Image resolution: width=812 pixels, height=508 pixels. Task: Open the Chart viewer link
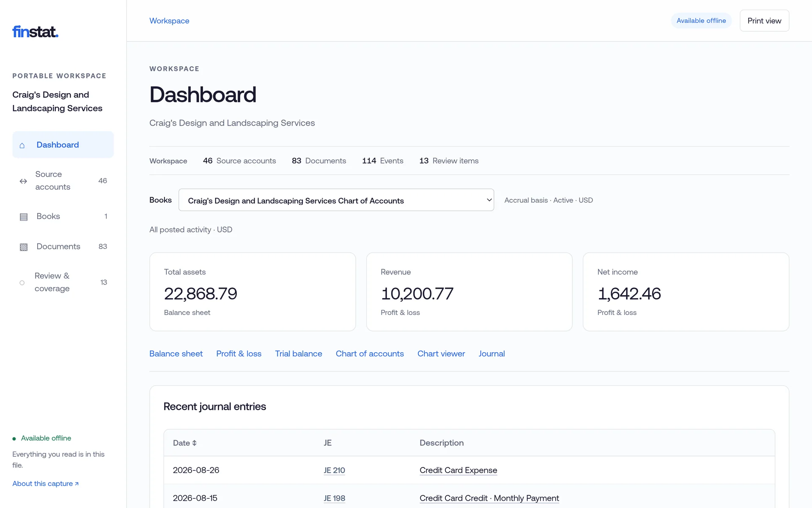tap(441, 353)
